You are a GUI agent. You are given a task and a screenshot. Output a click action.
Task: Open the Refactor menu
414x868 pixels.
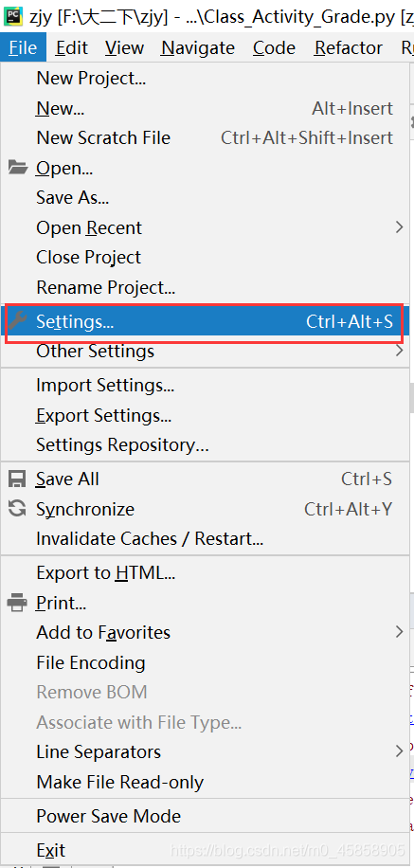tap(349, 48)
